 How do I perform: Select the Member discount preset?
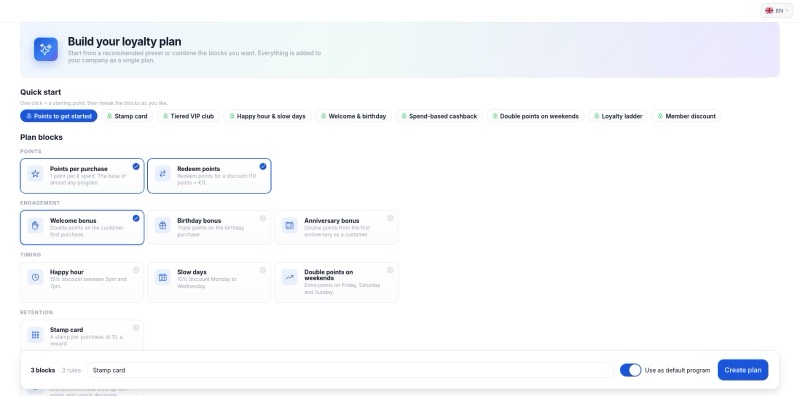click(x=687, y=116)
